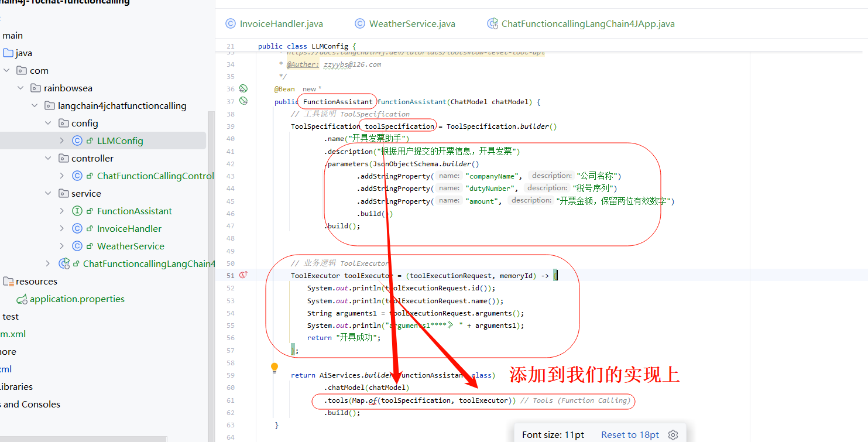Click the java folder icon in the tree
Viewport: 868px width, 442px height.
[x=8, y=53]
